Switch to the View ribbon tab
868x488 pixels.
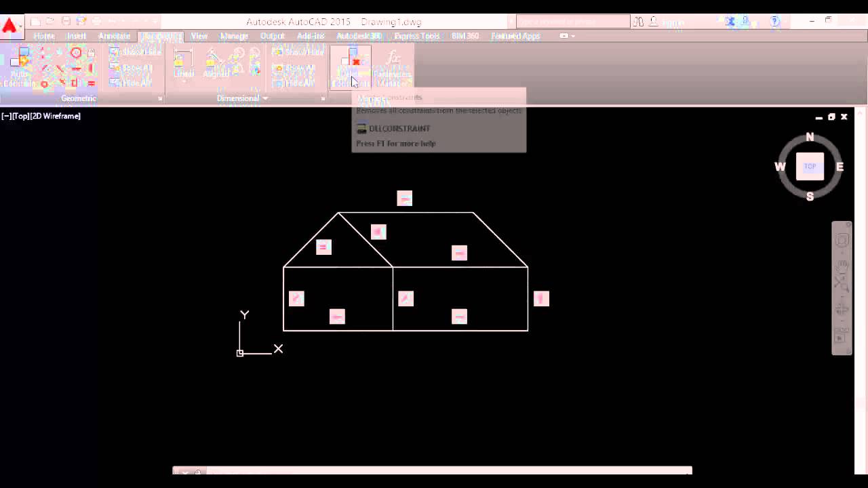(x=199, y=36)
